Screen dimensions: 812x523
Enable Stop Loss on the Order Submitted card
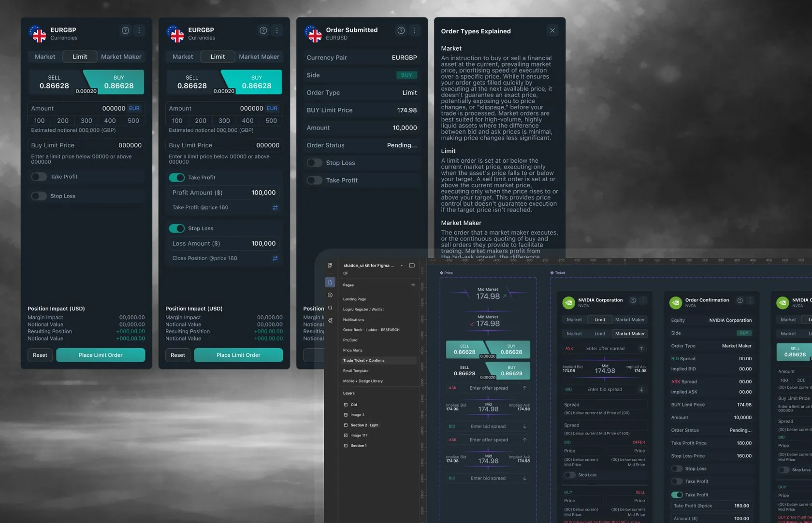coord(315,163)
